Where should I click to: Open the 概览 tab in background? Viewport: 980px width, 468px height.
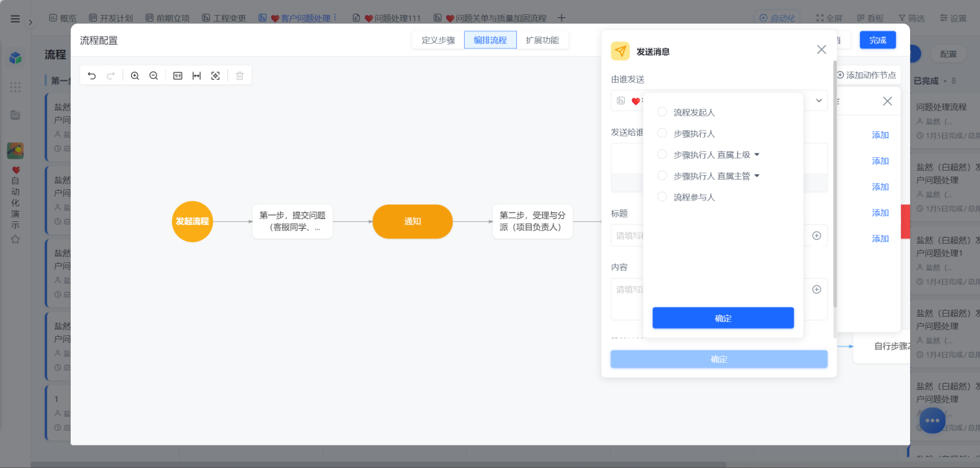click(62, 18)
